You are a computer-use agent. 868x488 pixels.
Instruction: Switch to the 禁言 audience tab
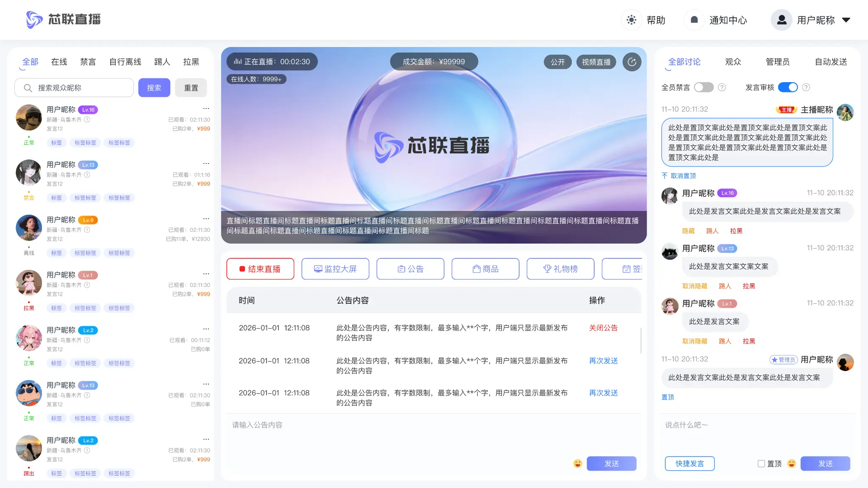point(88,62)
